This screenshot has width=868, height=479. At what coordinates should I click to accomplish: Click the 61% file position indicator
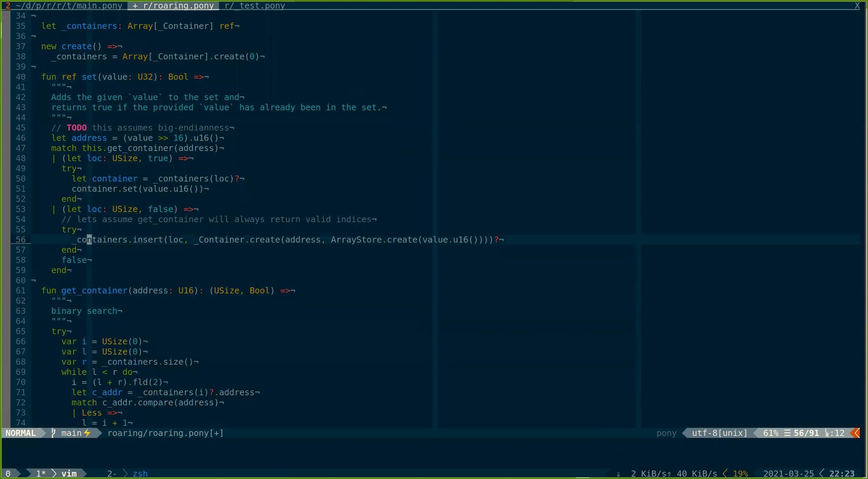click(x=771, y=433)
